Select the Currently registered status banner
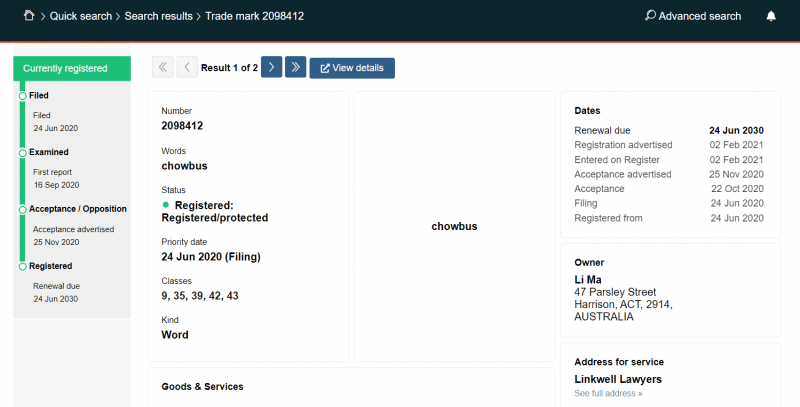The height and width of the screenshot is (407, 800). coord(72,68)
